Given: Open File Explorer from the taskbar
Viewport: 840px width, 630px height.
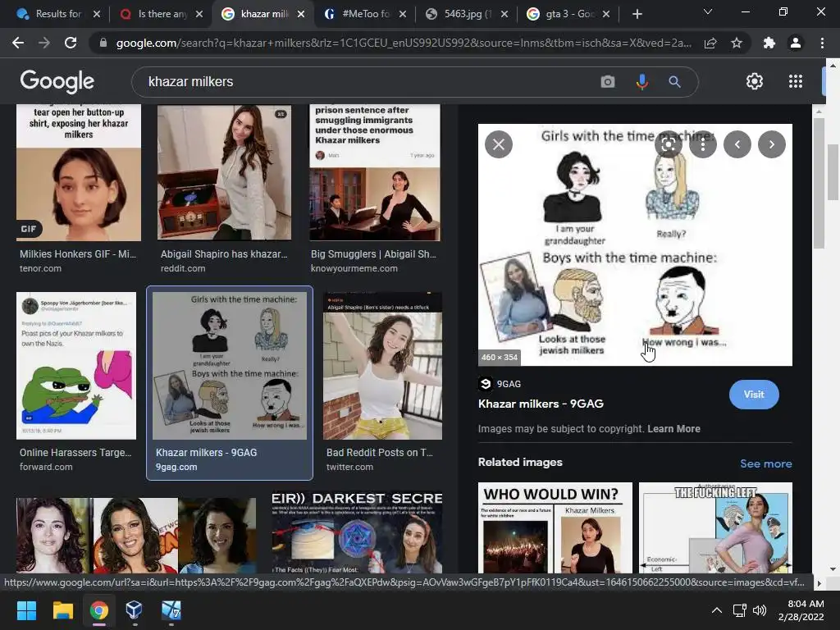Looking at the screenshot, I should pos(62,610).
